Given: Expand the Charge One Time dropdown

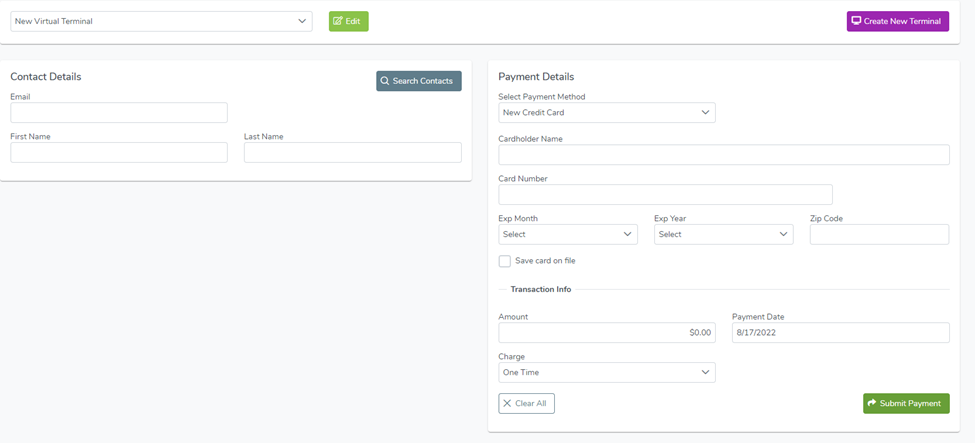Looking at the screenshot, I should tap(607, 372).
